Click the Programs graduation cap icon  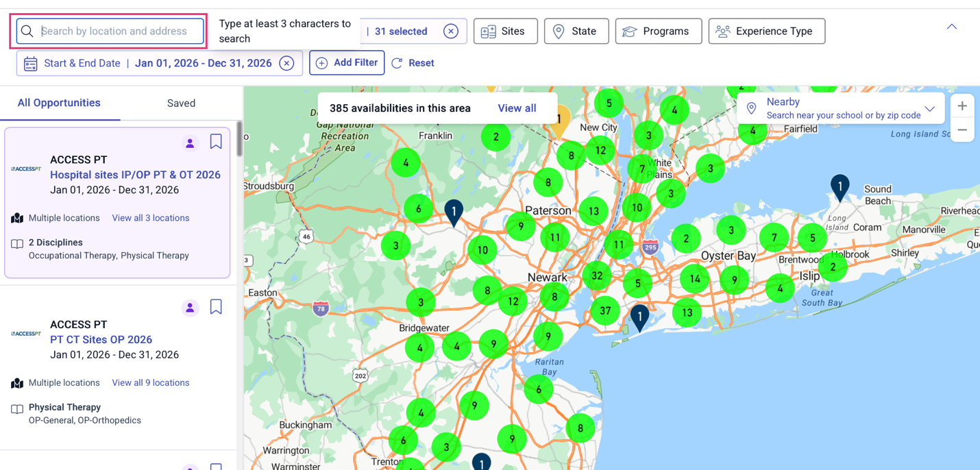click(x=631, y=31)
